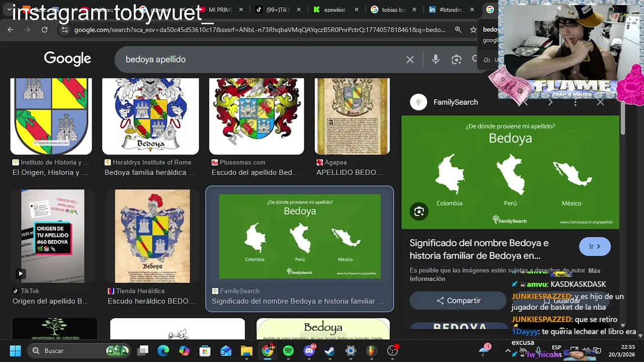Open TikTok Origen del apellido video thumbnail
Image resolution: width=644 pixels, height=362 pixels.
point(53,236)
